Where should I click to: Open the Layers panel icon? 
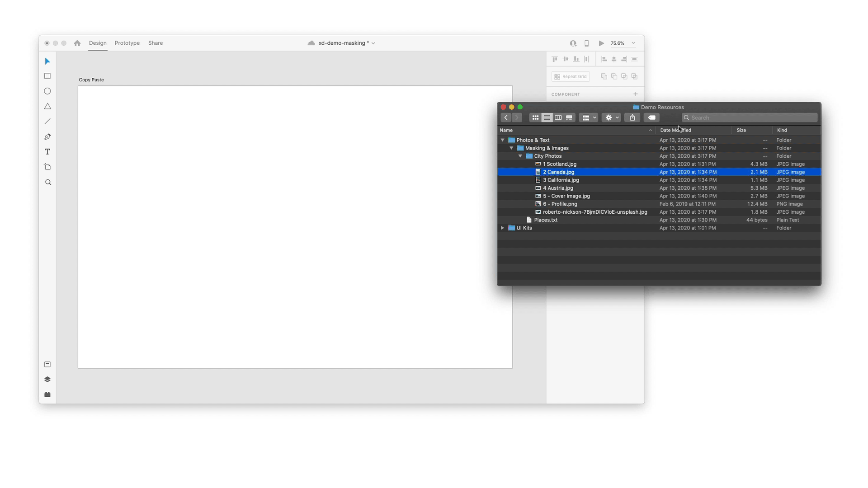(47, 380)
